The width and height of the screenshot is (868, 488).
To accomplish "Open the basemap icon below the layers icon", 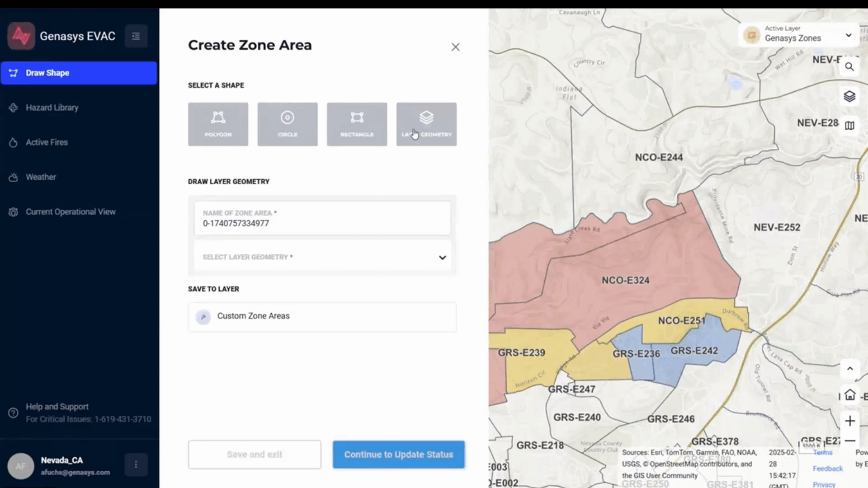I will click(849, 126).
